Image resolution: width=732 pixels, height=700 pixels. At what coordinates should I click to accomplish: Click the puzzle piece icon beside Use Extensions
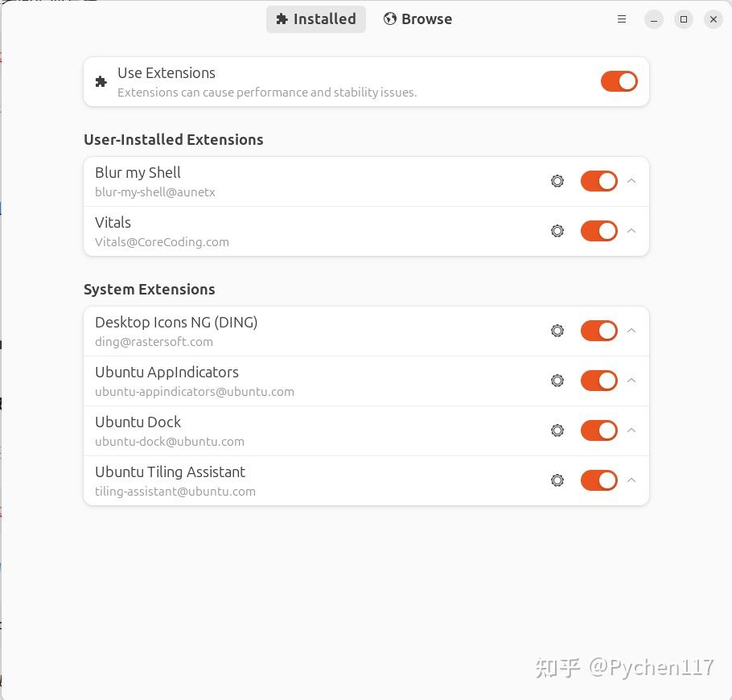(101, 81)
